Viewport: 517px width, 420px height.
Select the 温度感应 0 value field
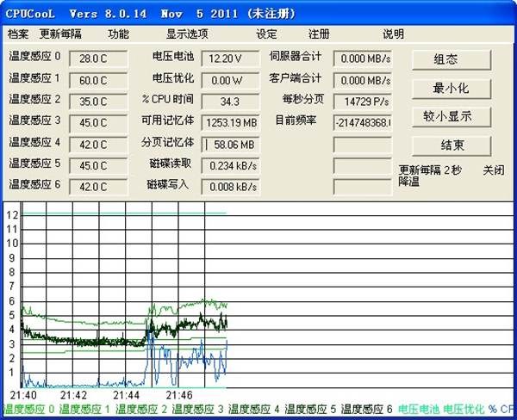tap(97, 59)
